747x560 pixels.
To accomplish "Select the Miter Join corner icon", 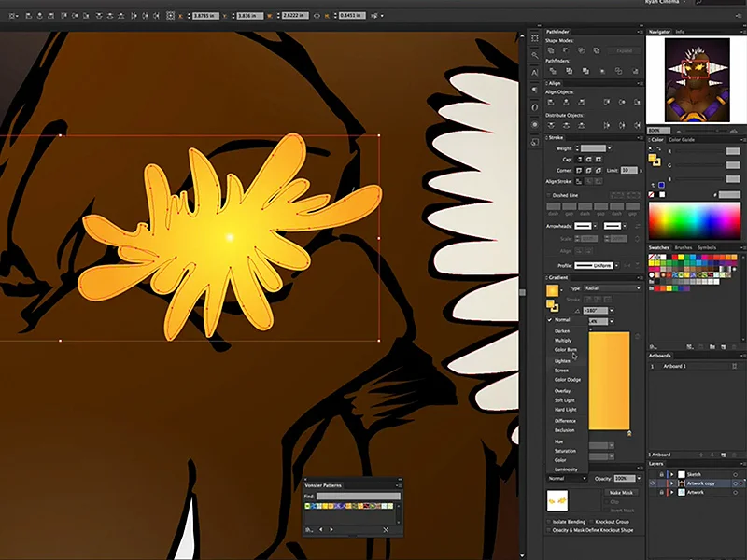I will click(580, 171).
